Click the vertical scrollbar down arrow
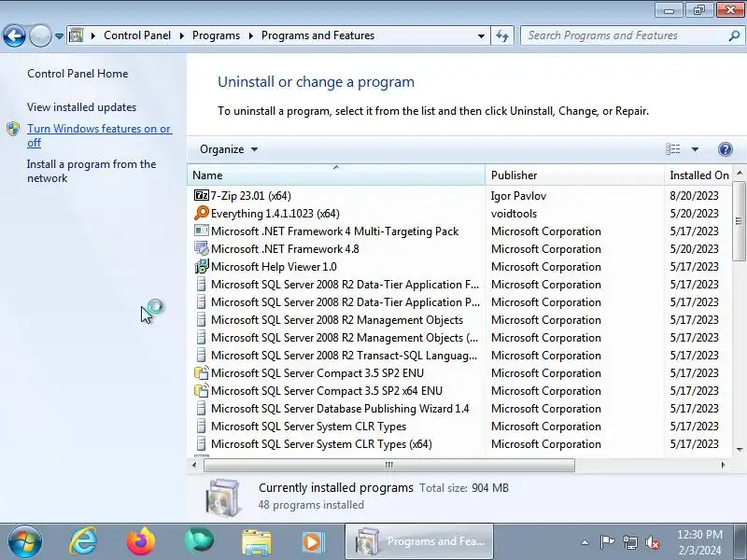Viewport: 747px width, 560px height. tap(739, 449)
